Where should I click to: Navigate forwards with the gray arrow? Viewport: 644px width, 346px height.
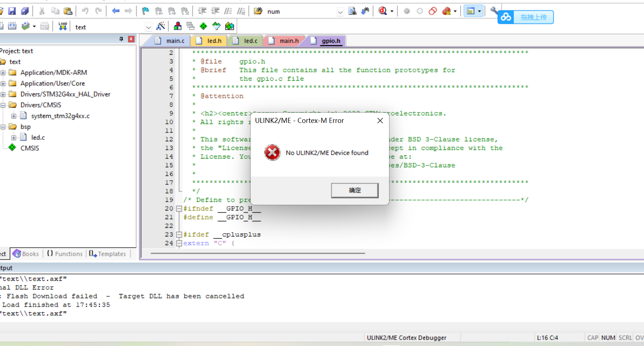pos(128,11)
